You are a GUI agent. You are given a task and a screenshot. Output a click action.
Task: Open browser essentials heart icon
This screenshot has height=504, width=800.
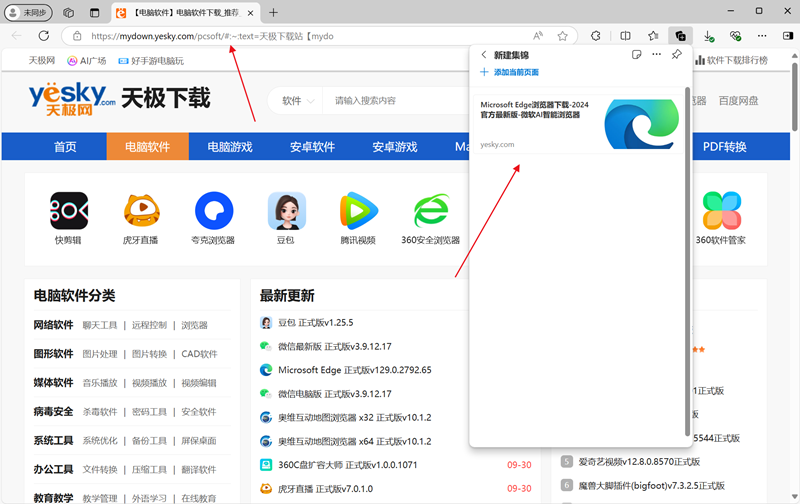[735, 36]
